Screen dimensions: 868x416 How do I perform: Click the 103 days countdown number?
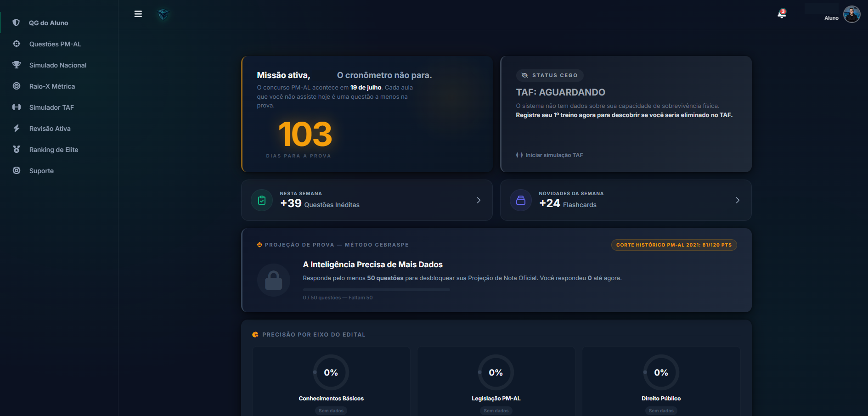305,134
